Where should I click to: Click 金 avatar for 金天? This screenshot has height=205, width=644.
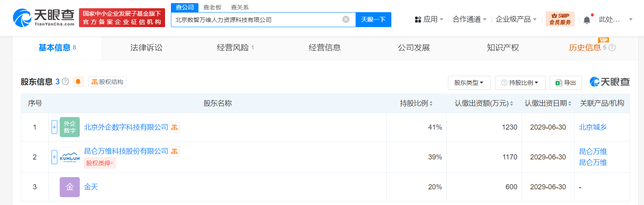pos(70,187)
